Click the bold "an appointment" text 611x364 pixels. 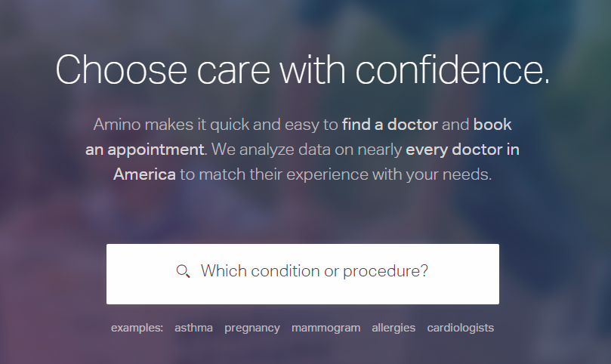[x=144, y=149]
